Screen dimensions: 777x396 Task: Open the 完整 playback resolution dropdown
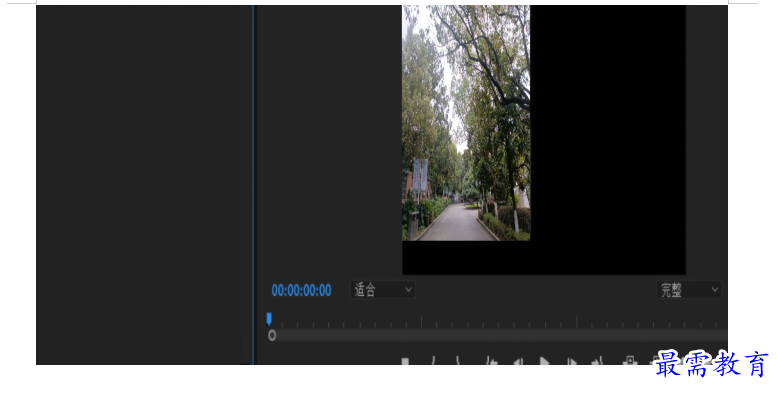pos(689,289)
